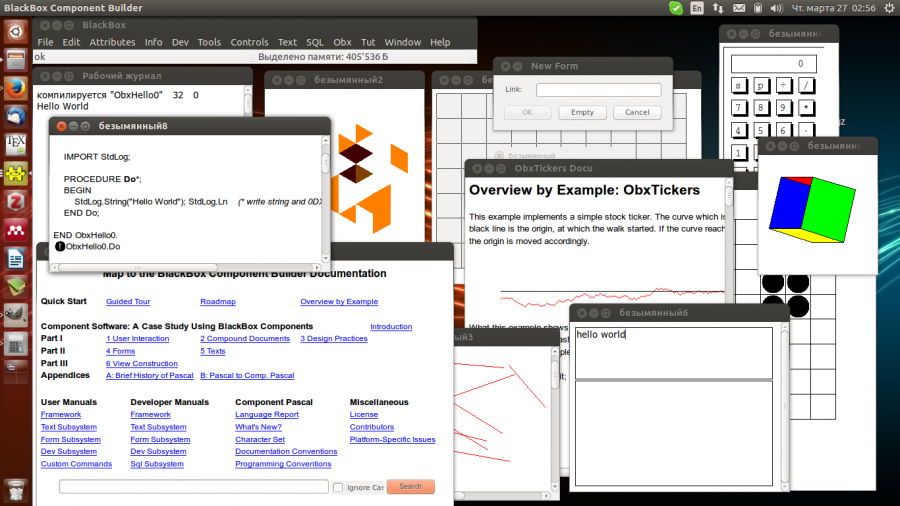
Task: Enable the Ignore Case checkbox
Action: point(337,487)
